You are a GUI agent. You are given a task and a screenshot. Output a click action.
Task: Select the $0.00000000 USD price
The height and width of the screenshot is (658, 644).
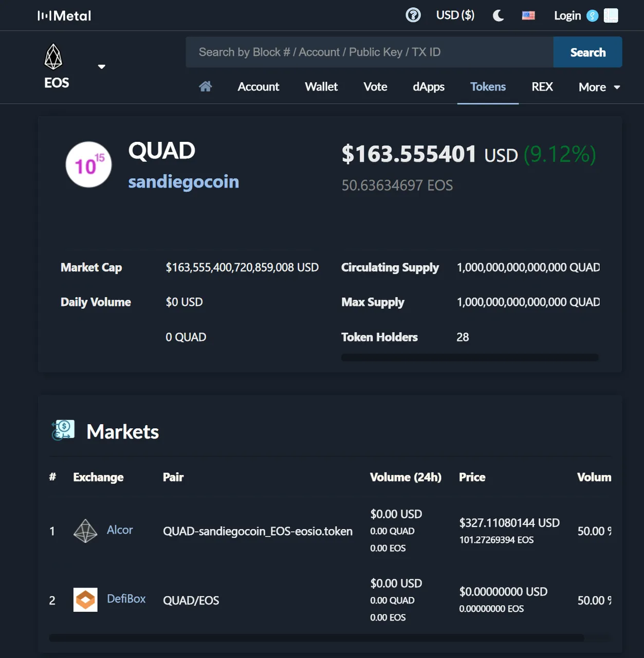coord(503,592)
